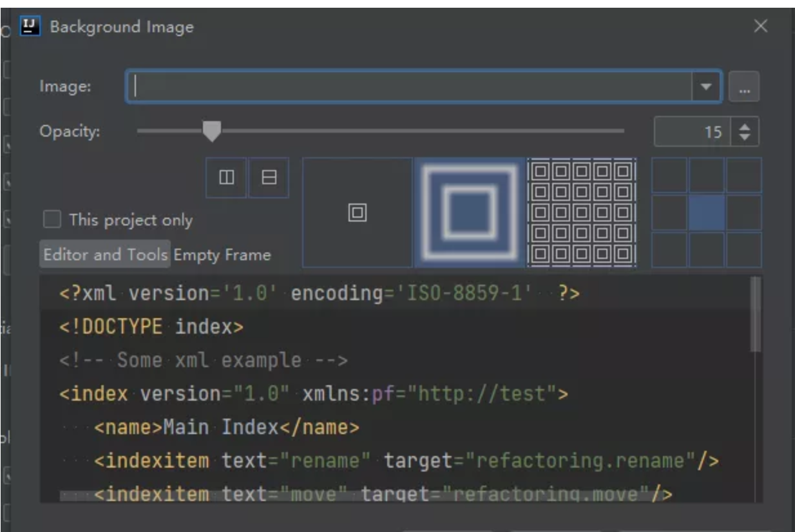Increase opacity with spinner up arrow

coord(745,127)
